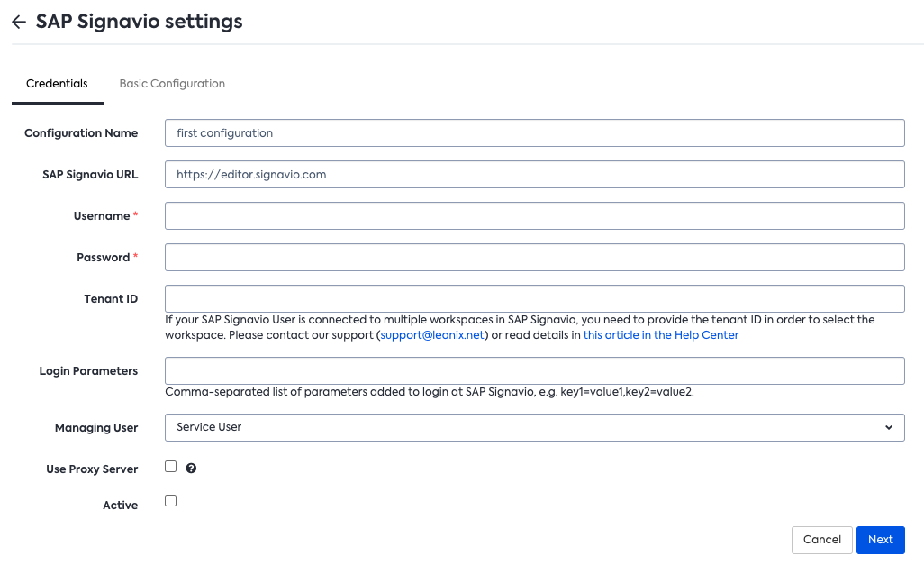Select the Credentials tab
This screenshot has width=924, height=574.
(57, 84)
